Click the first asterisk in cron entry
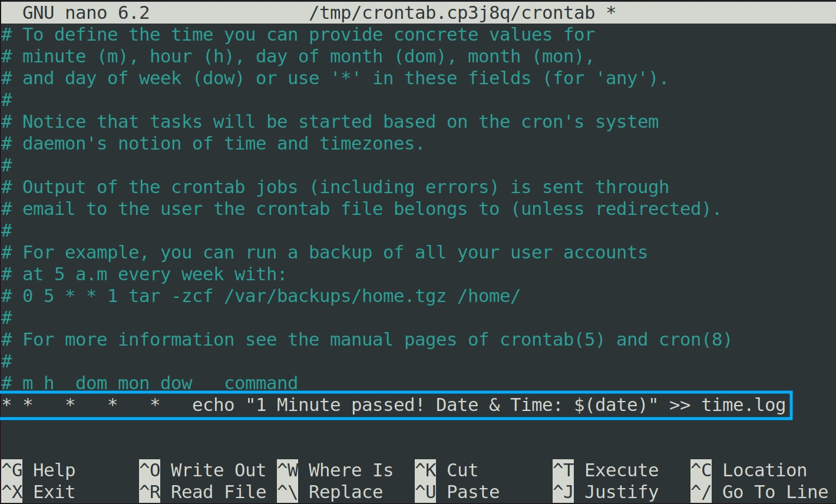836x504 pixels. click(x=6, y=405)
